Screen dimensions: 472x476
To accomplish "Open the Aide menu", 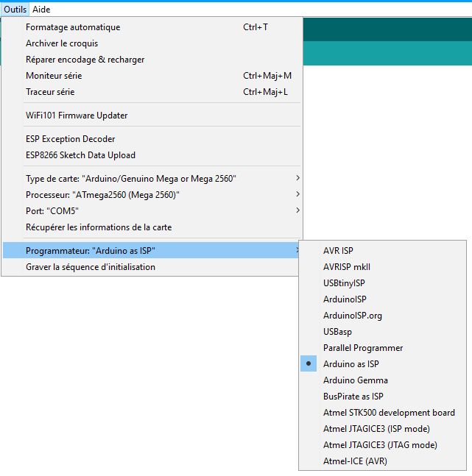I will pyautogui.click(x=41, y=10).
